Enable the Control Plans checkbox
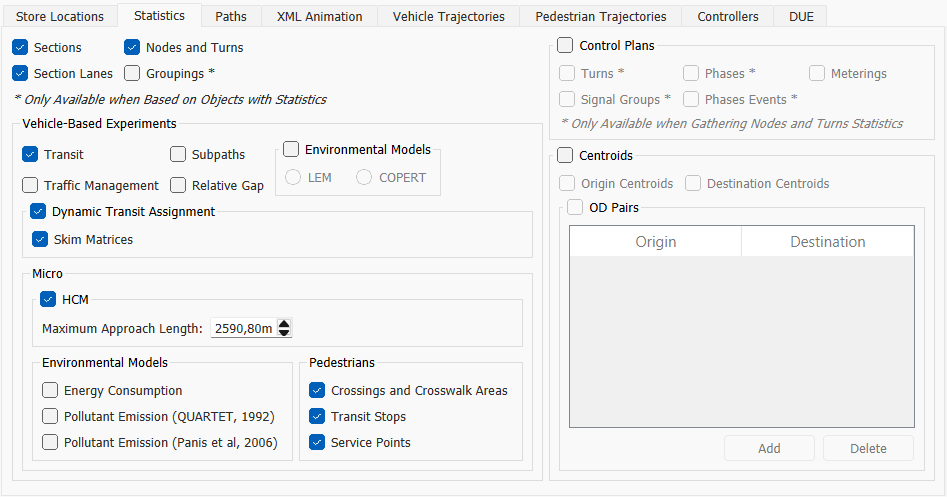The width and height of the screenshot is (947, 497). (565, 45)
